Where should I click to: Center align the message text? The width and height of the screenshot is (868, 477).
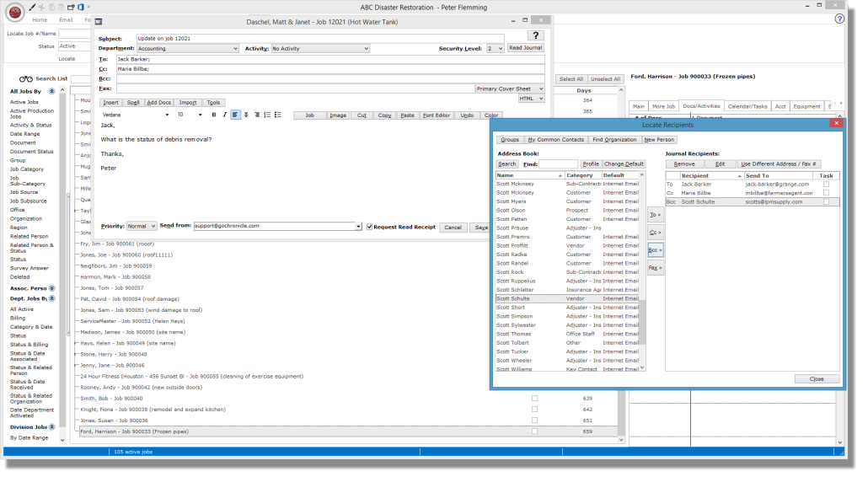[246, 115]
